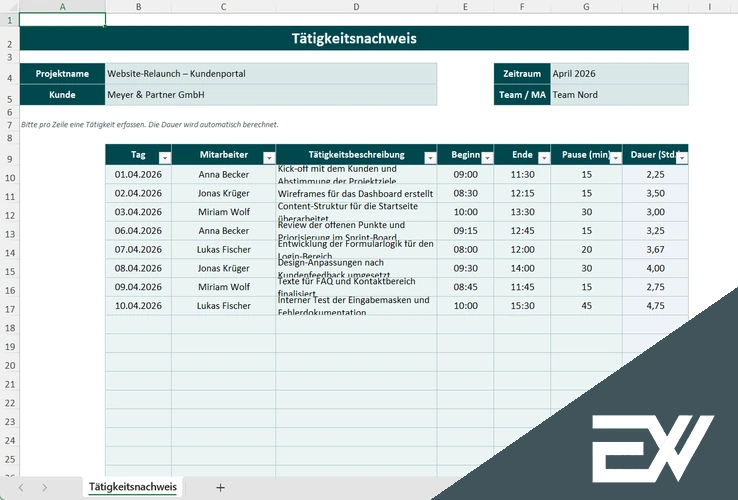Select column A header

pyautogui.click(x=62, y=7)
